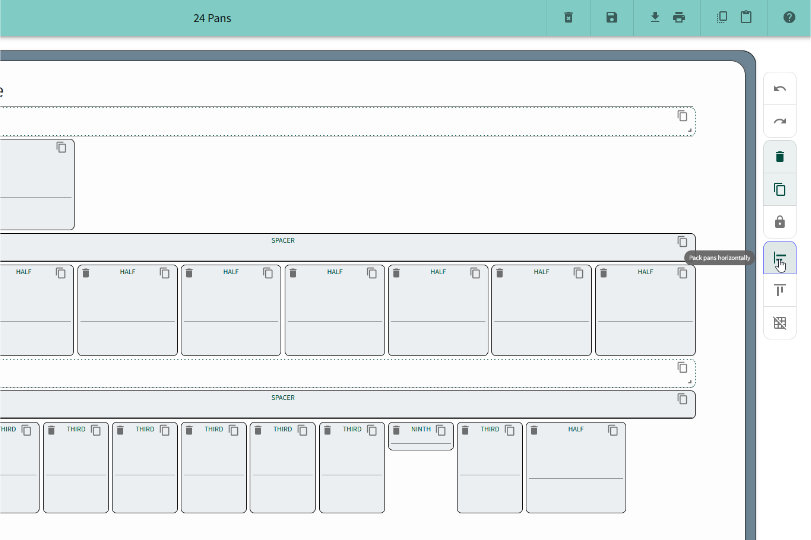
Task: Click the save icon in top toolbar
Action: point(611,18)
